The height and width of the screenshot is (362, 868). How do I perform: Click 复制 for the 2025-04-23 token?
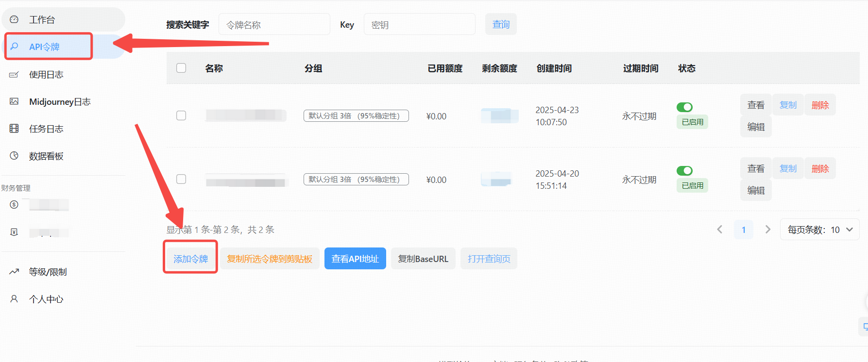tap(788, 105)
